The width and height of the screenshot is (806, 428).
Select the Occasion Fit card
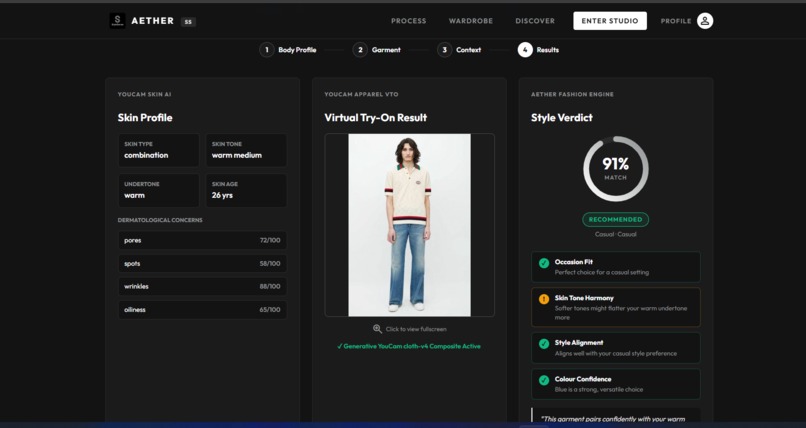tap(615, 267)
